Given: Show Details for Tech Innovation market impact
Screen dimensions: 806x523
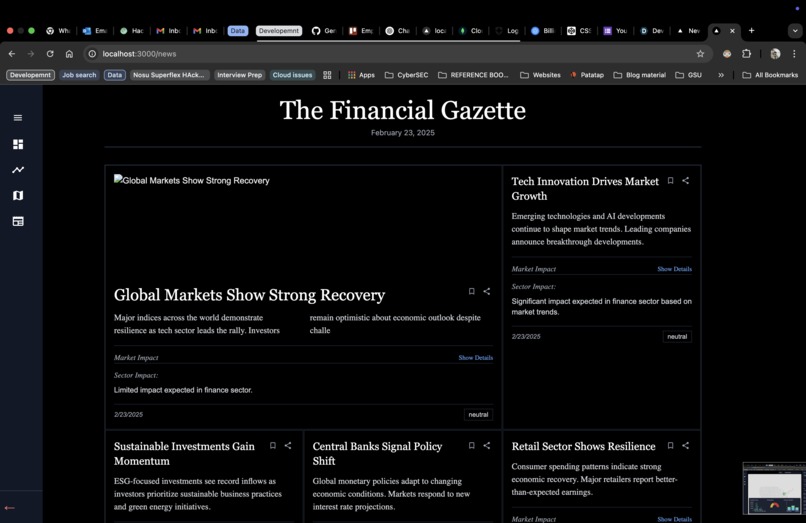Looking at the screenshot, I should click(674, 269).
